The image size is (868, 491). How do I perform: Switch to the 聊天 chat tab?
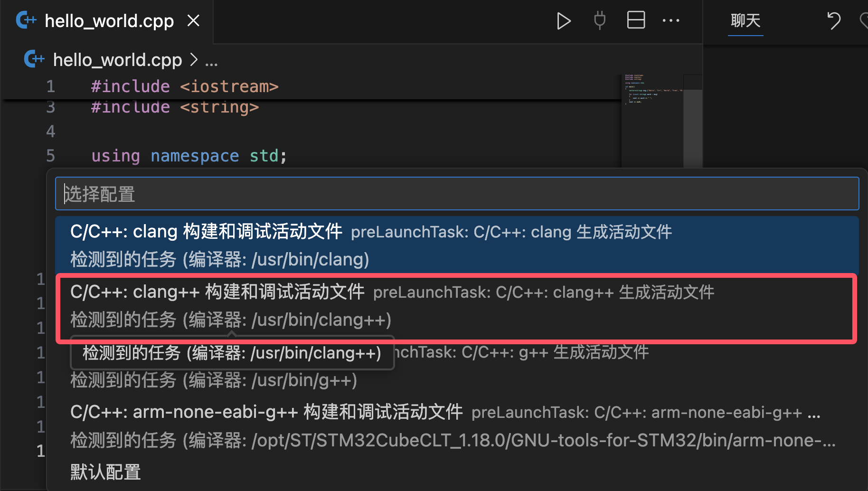[745, 21]
